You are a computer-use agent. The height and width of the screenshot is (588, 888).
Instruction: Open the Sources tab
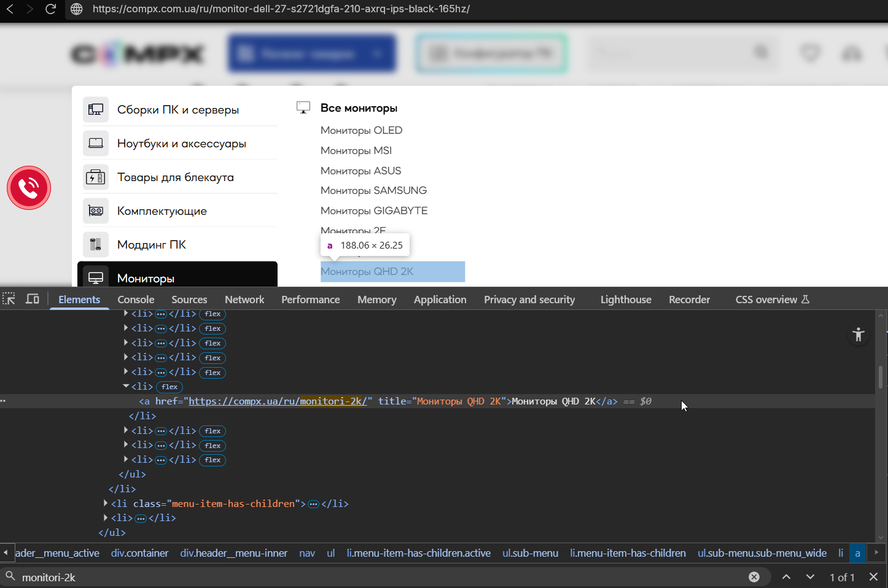(x=189, y=300)
